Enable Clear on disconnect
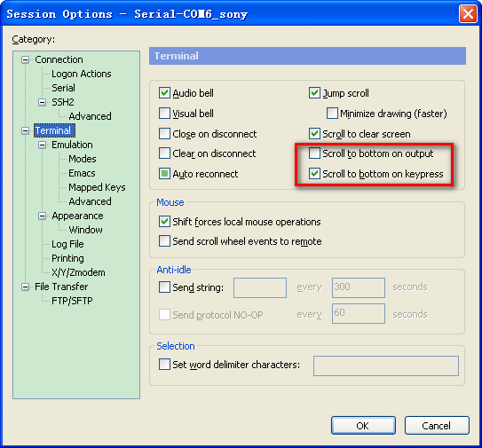This screenshot has height=448, width=482. (x=164, y=153)
